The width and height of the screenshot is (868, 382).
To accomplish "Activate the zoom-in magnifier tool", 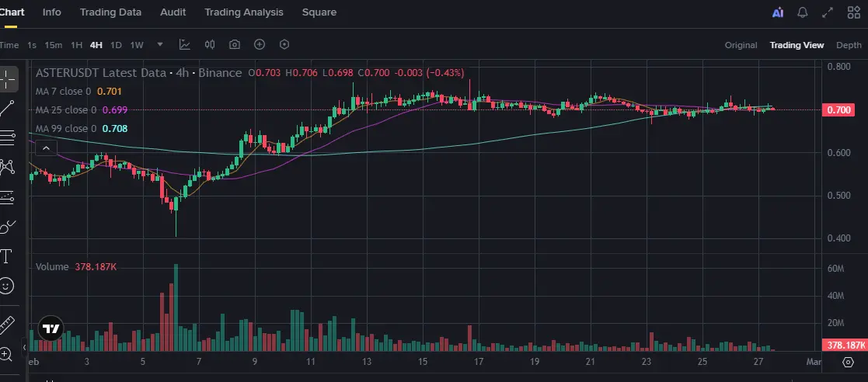I will tap(6, 354).
